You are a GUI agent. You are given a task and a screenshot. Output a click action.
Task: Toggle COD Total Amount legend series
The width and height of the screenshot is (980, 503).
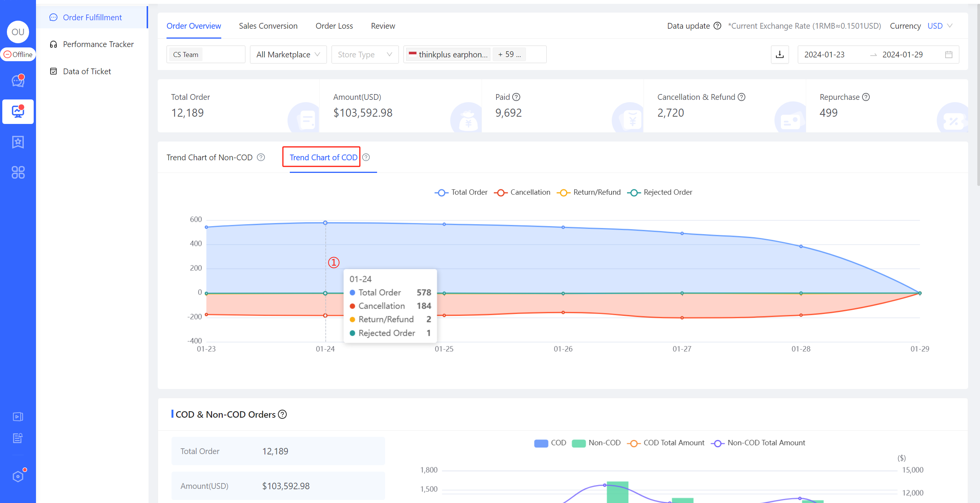point(666,443)
